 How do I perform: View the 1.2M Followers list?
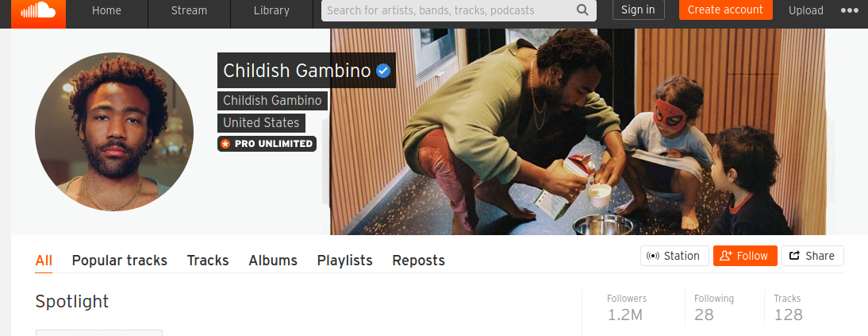coord(627,307)
